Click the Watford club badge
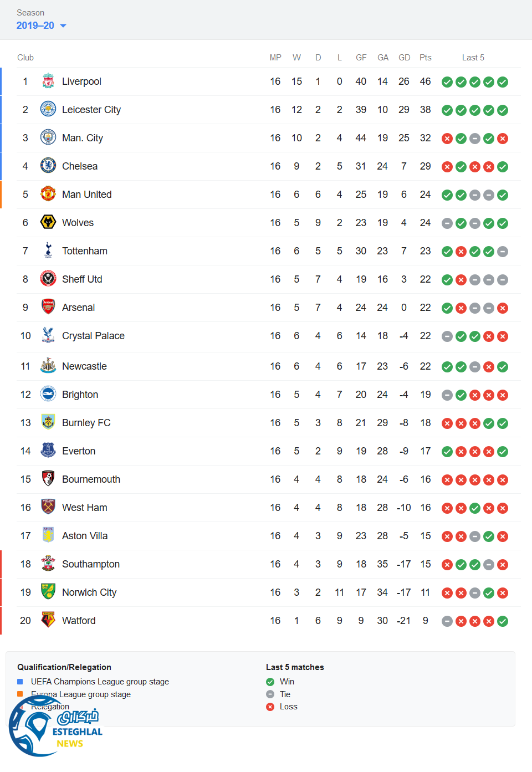The width and height of the screenshot is (532, 772). pyautogui.click(x=48, y=620)
